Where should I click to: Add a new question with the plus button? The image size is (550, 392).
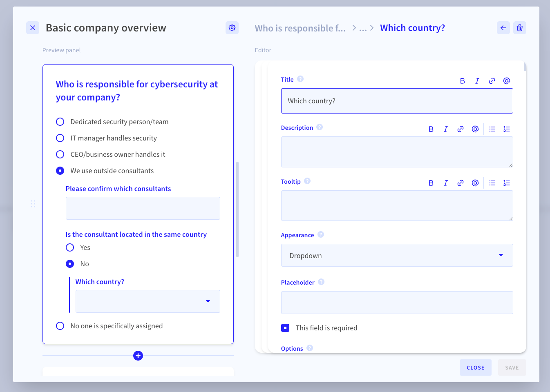138,356
